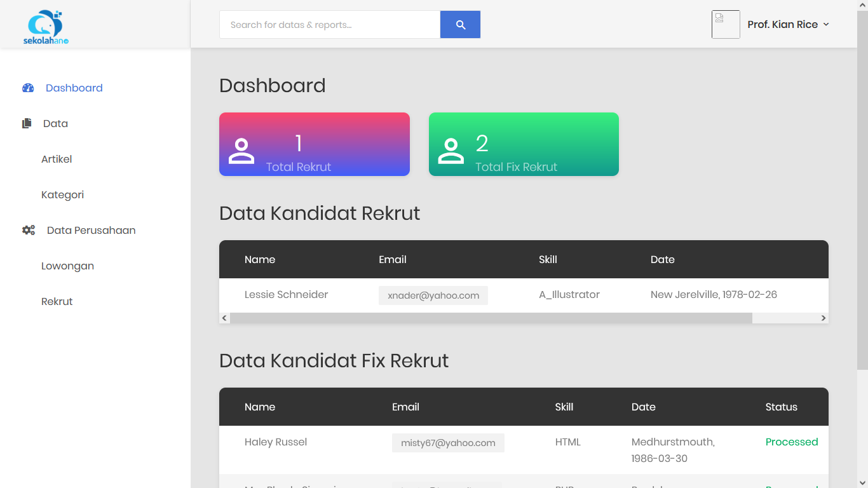This screenshot has width=868, height=488.
Task: Click the misty67@yahoo.com email badge
Action: pos(448,443)
